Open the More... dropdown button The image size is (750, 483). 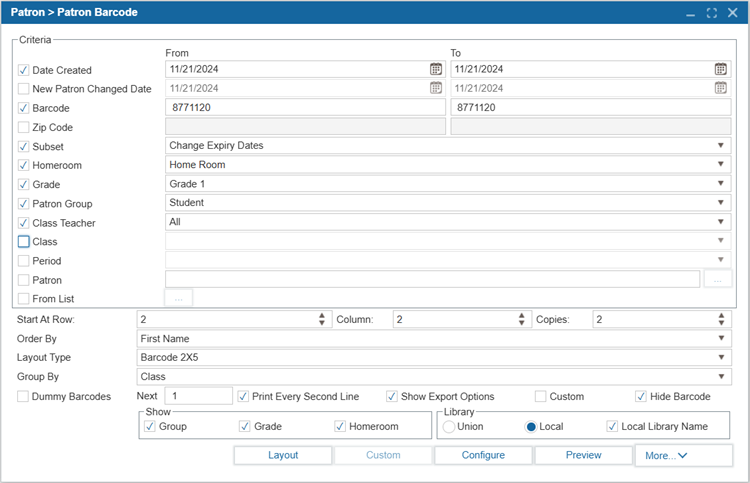(x=684, y=455)
